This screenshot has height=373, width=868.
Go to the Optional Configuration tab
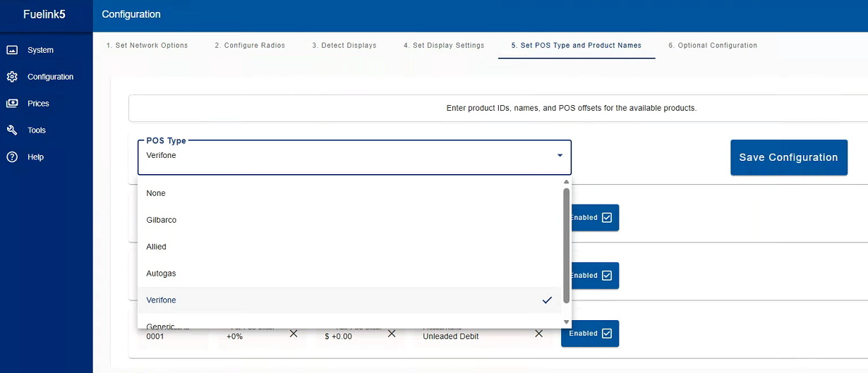[713, 45]
